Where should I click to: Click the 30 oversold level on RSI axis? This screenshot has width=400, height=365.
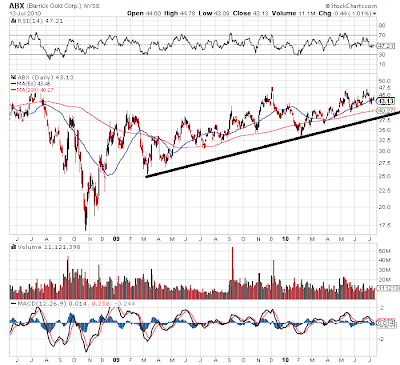382,54
